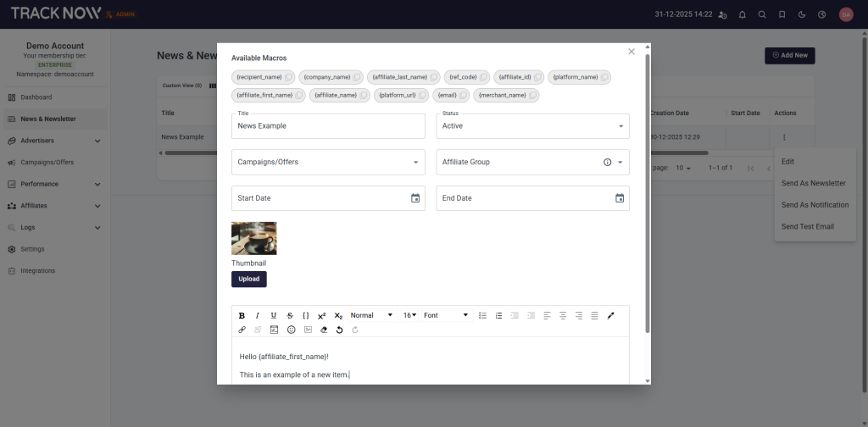Click the insert link icon in editor
Viewport: 868px width, 427px height.
tap(242, 330)
